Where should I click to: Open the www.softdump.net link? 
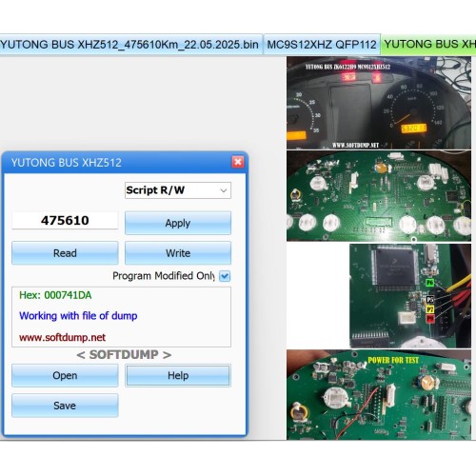point(62,337)
